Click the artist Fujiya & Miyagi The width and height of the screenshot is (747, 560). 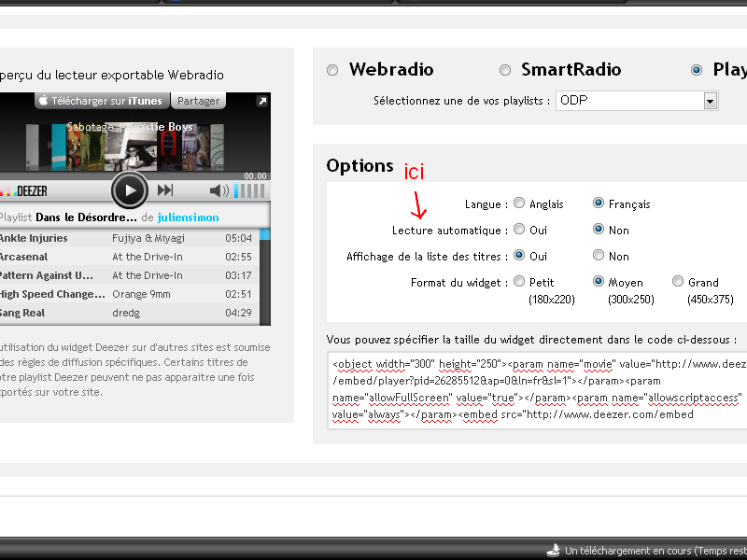148,238
